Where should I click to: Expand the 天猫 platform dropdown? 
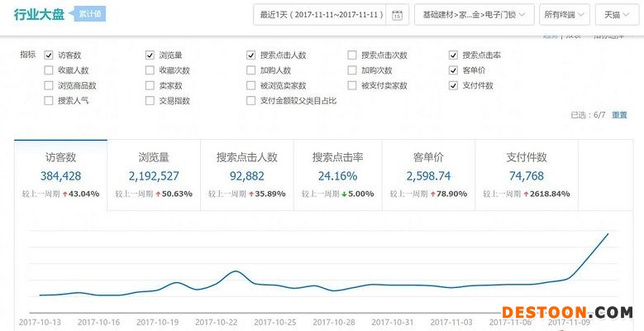[617, 15]
